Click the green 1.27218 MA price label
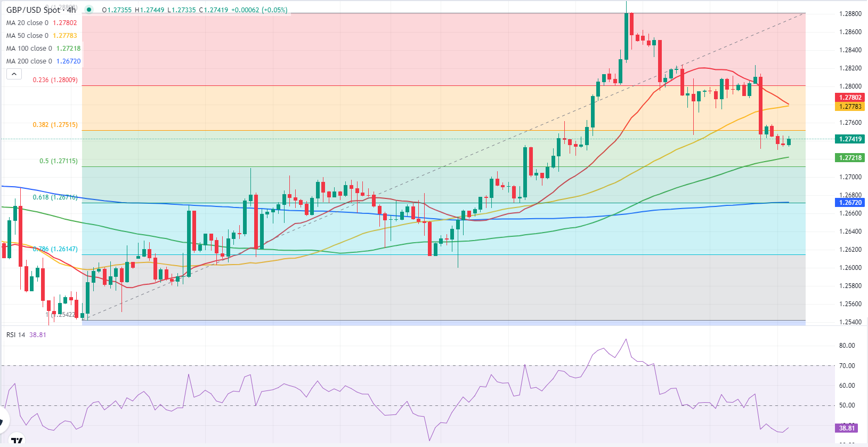This screenshot has height=447, width=868. 850,158
